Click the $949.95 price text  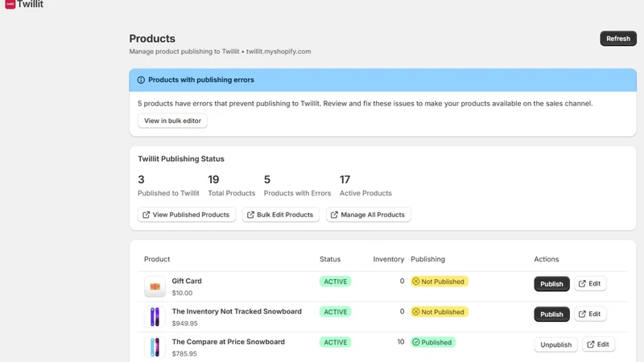(x=185, y=323)
